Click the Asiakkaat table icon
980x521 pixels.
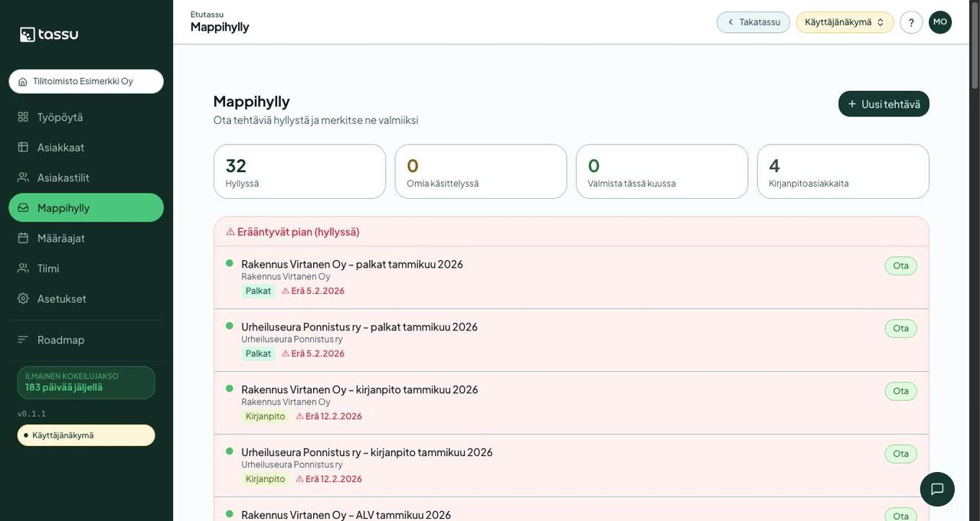23,147
